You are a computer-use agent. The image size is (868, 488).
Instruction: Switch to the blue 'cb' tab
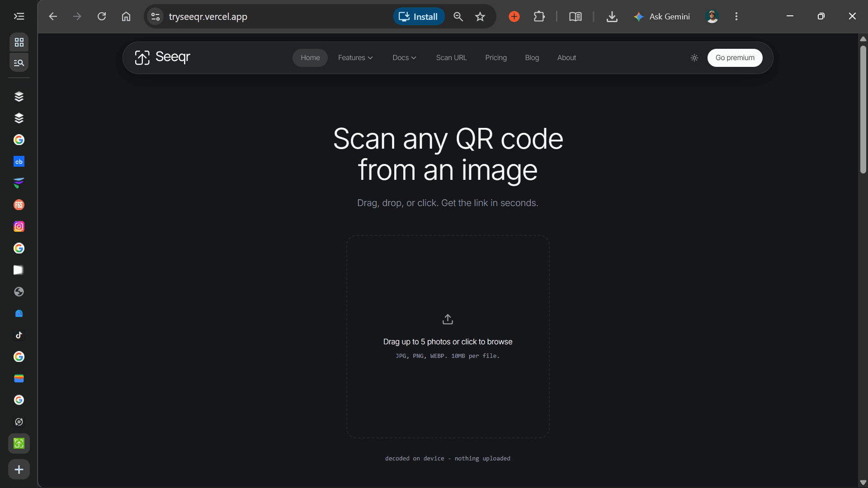point(19,162)
